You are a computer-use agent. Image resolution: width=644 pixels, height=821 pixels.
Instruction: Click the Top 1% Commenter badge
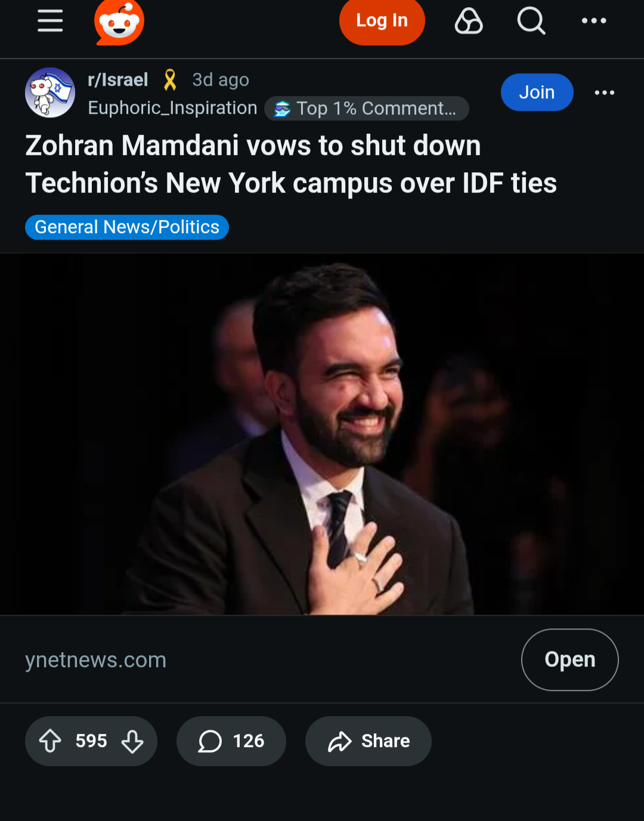pos(366,109)
